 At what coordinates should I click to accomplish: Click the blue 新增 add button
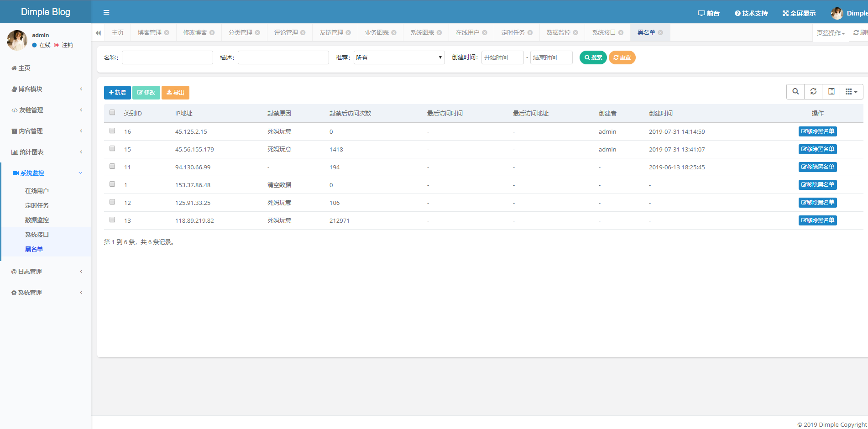click(117, 93)
